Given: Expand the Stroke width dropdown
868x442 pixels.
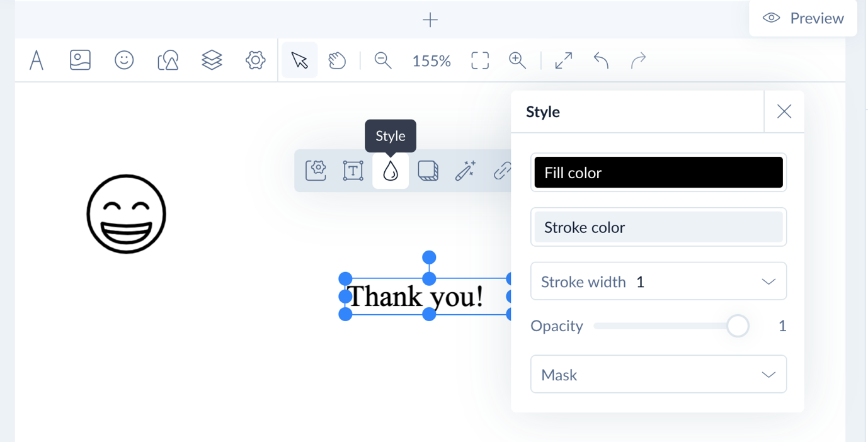Looking at the screenshot, I should pos(659,281).
